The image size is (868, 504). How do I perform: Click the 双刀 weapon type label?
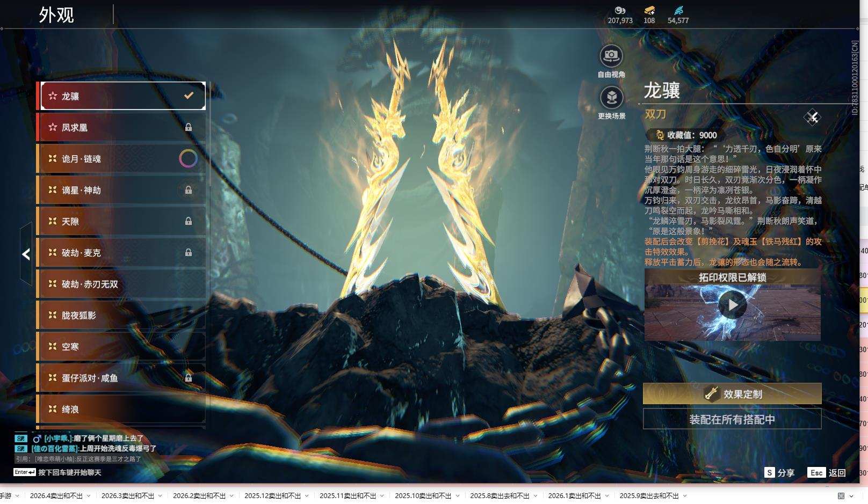click(655, 114)
